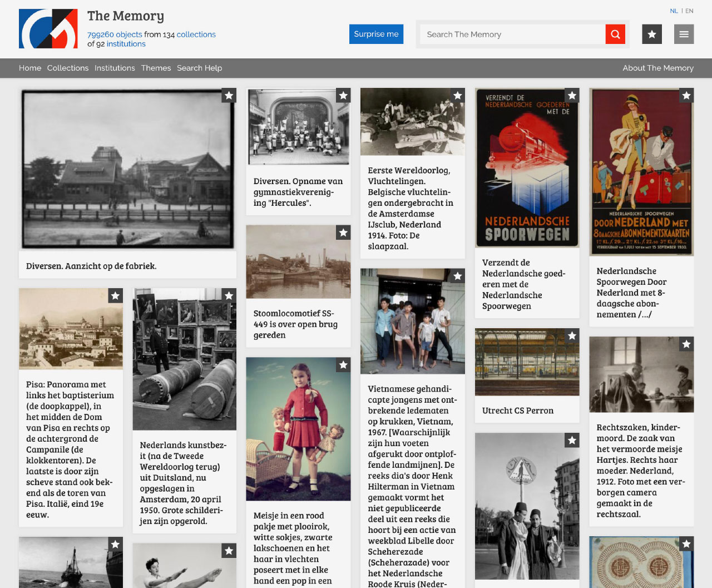Viewport: 712px width, 588px height.
Task: Open the hamburger menu icon
Action: tap(684, 34)
